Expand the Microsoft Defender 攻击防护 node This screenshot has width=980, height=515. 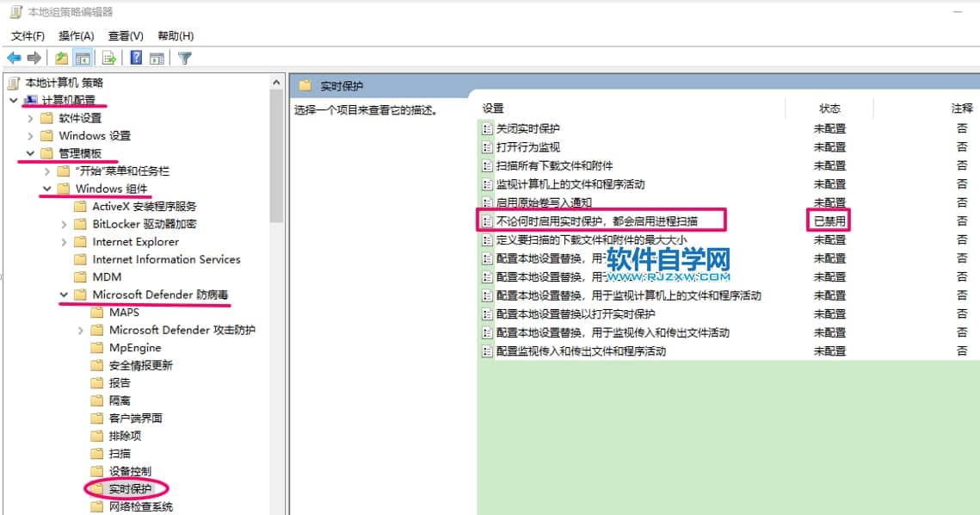coord(81,330)
